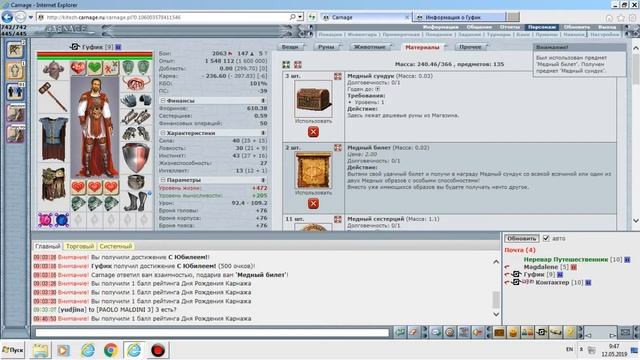The image size is (640, 360).
Task: Switch to the Вещи inventory tab
Action: point(290,47)
